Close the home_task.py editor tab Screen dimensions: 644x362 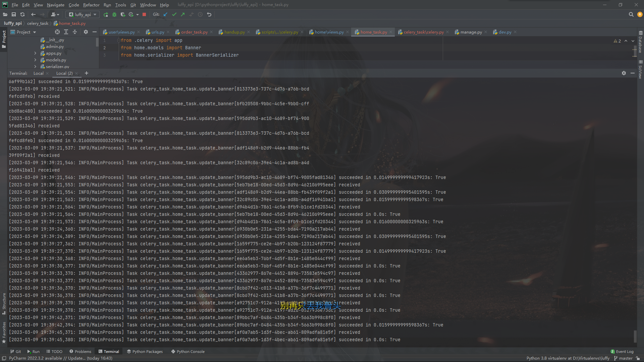click(x=391, y=32)
